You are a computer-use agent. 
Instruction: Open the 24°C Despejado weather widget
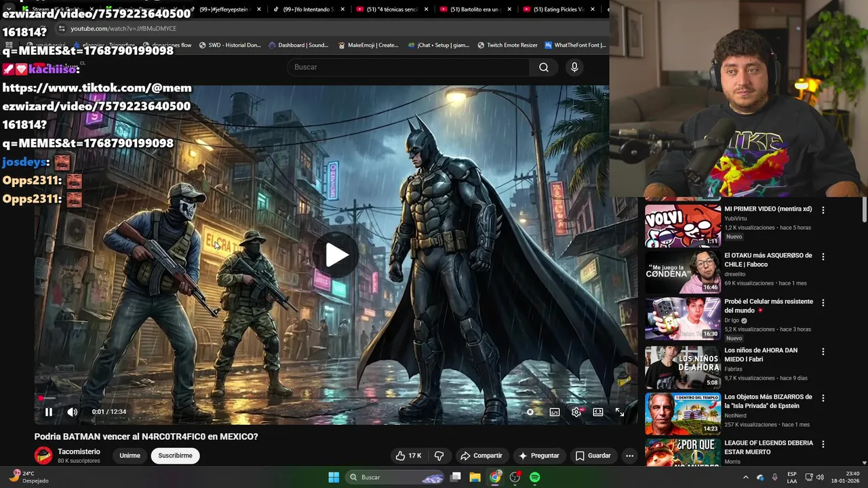click(x=28, y=477)
